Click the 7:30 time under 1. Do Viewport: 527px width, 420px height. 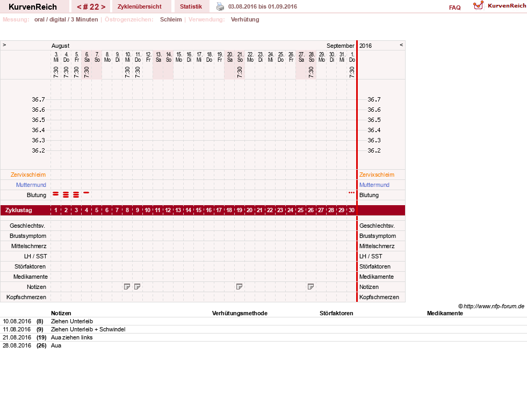(x=351, y=72)
